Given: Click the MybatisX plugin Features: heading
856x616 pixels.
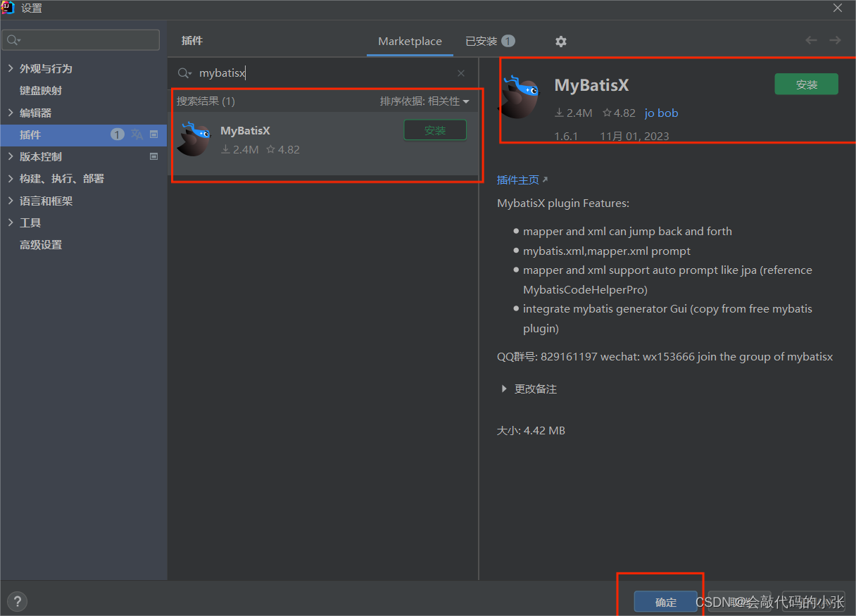Looking at the screenshot, I should tap(563, 203).
